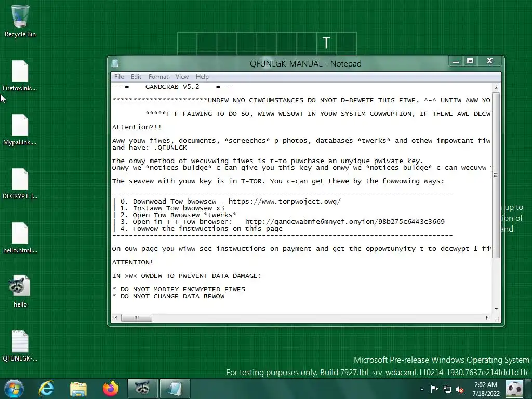Click the 'ATTENTION!' line in Notepad

point(132,262)
